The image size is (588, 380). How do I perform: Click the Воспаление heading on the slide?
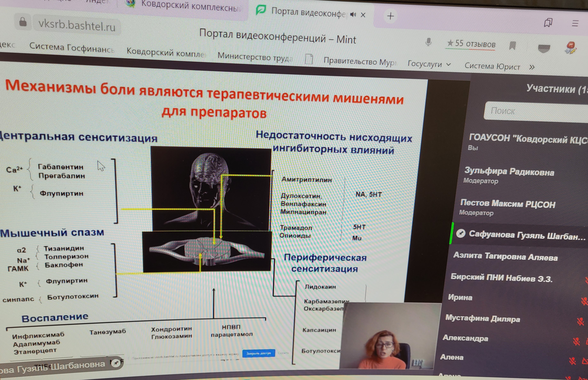click(55, 317)
